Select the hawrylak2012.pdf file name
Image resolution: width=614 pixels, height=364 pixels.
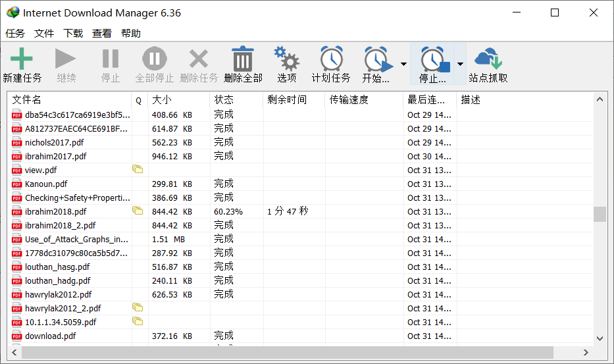pos(59,294)
